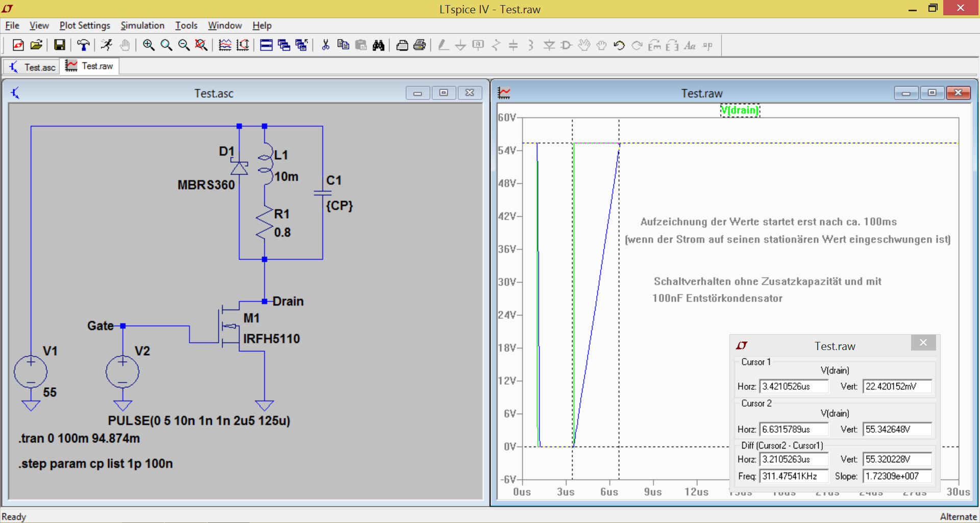
Task: Select the Component gate tool
Action: click(x=567, y=45)
